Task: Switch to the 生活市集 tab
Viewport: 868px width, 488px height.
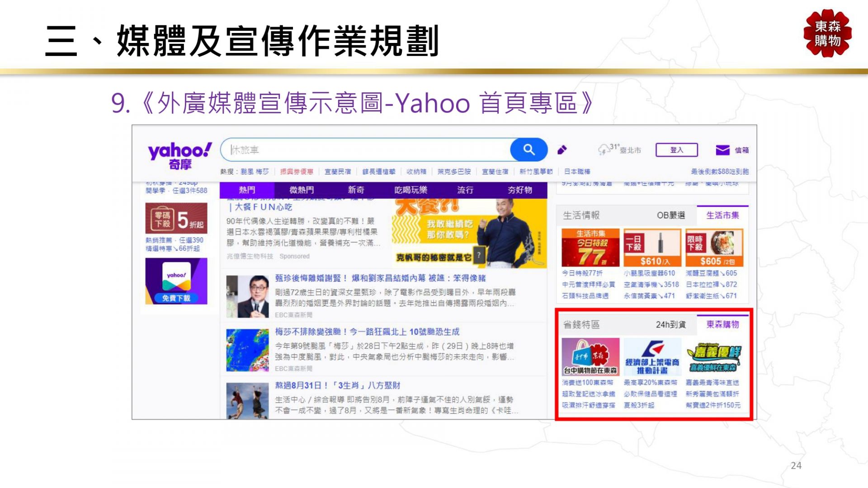Action: 722,216
